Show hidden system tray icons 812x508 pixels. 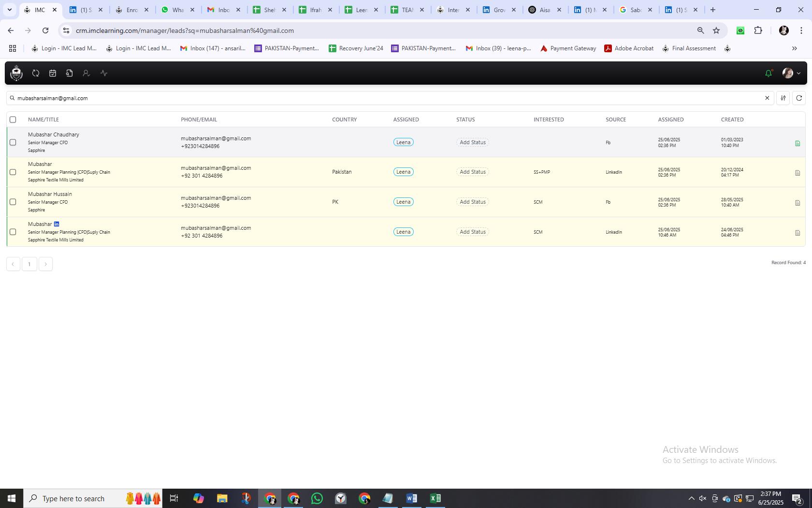(691, 498)
